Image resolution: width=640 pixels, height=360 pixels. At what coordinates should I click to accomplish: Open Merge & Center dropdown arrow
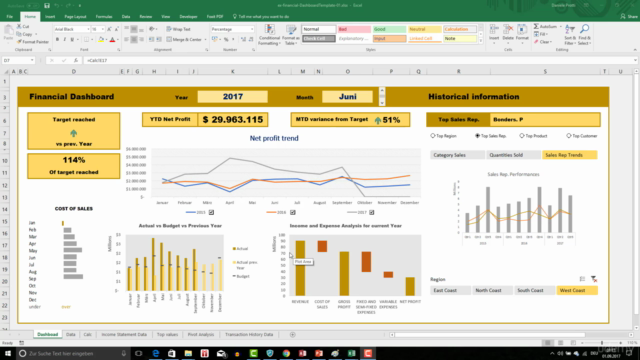point(205,40)
